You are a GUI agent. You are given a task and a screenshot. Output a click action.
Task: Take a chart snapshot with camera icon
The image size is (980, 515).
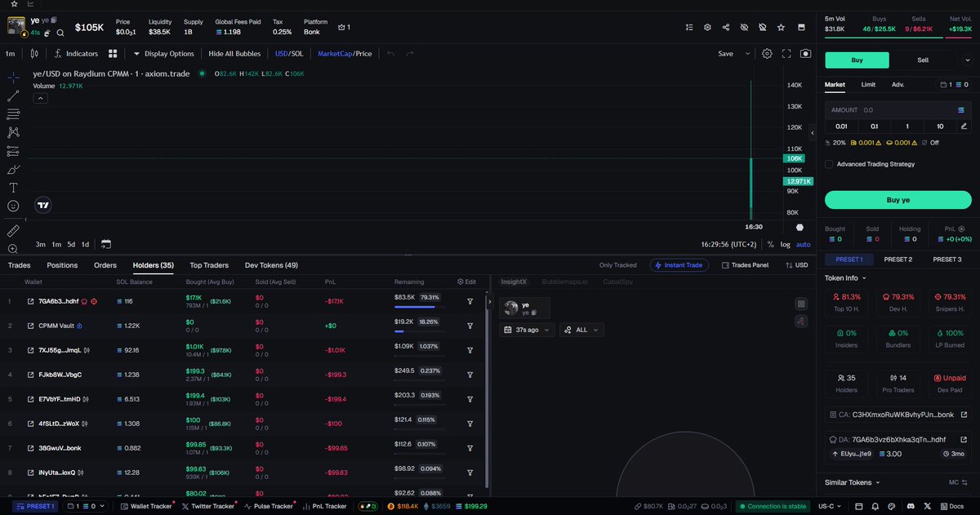click(806, 54)
